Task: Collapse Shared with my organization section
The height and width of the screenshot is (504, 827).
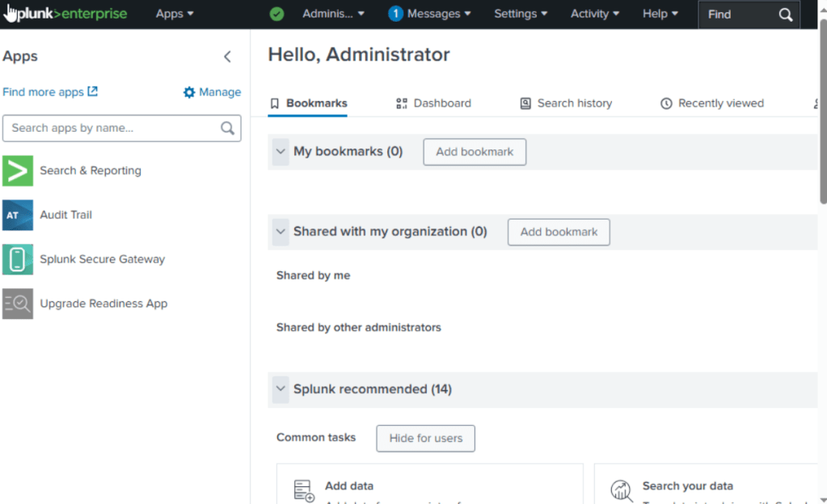Action: pos(281,232)
